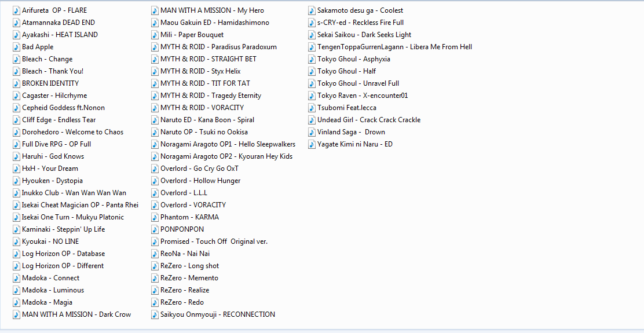
Task: Select MYTH & ROID - Tragedy Eternity
Action: [x=211, y=96]
